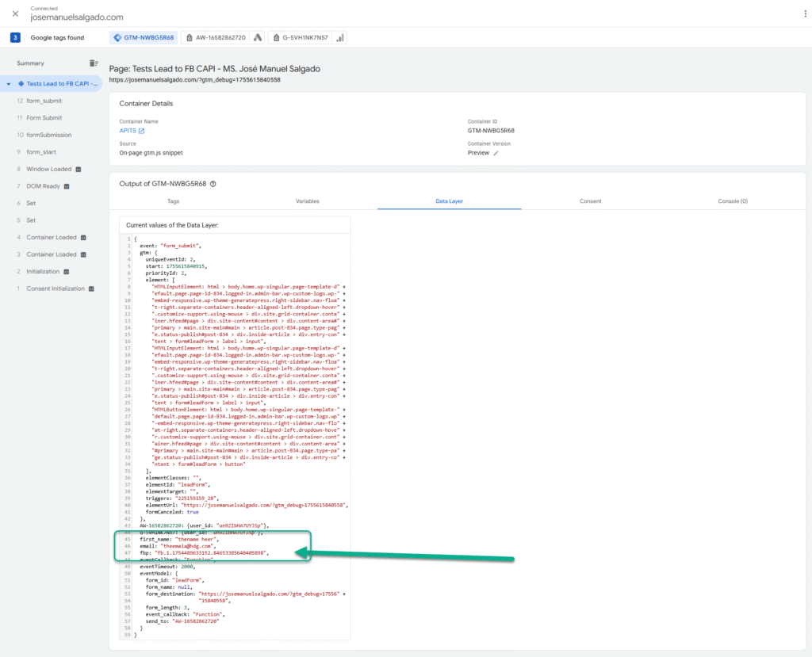Click the API badge icon beside Consent Initialization

91,288
